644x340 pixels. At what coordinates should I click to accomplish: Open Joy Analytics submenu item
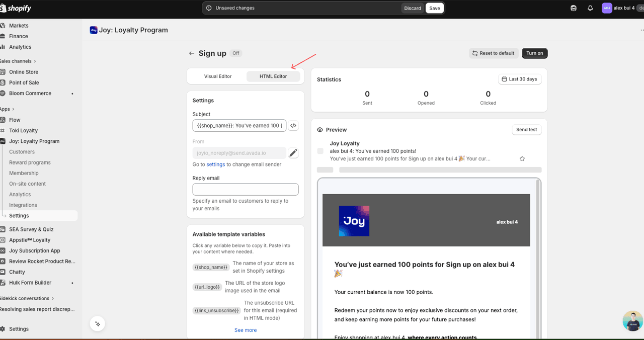pyautogui.click(x=20, y=194)
